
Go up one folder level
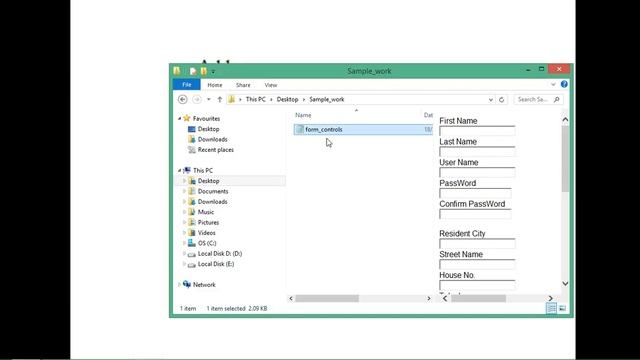[220, 99]
